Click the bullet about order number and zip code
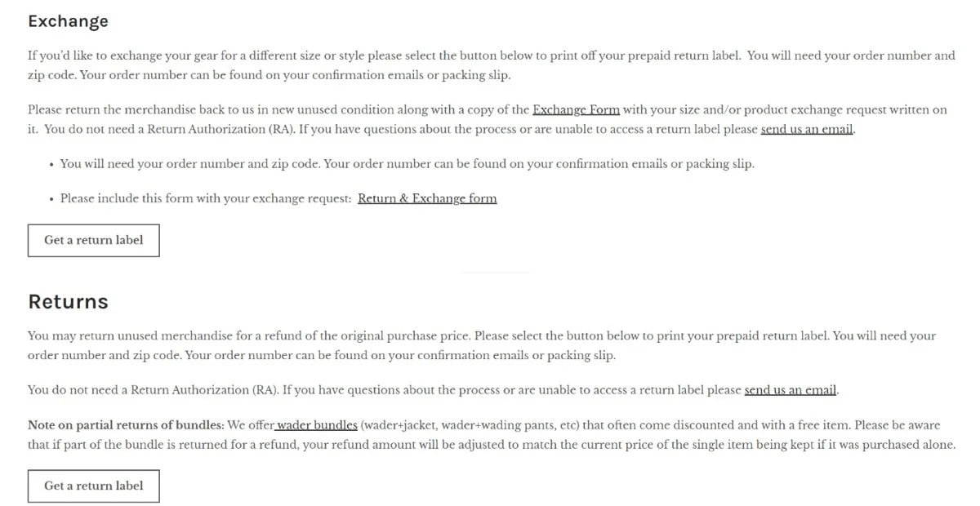 (407, 164)
